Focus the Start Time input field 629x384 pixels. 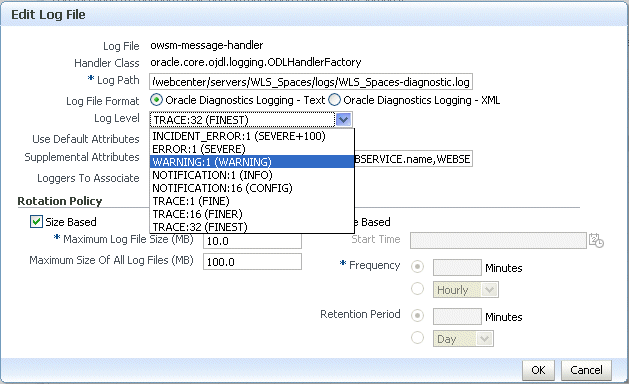point(498,240)
